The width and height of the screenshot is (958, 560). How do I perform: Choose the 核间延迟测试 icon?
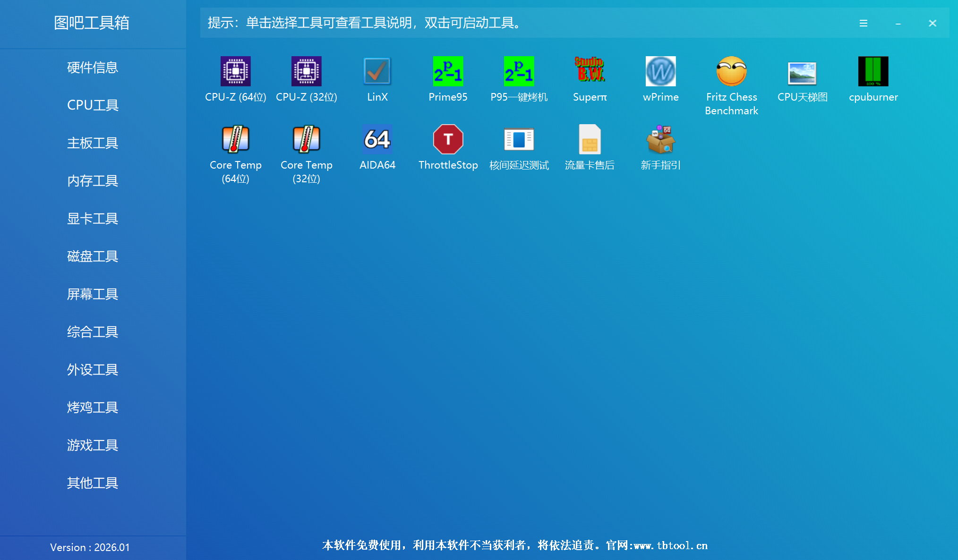519,139
